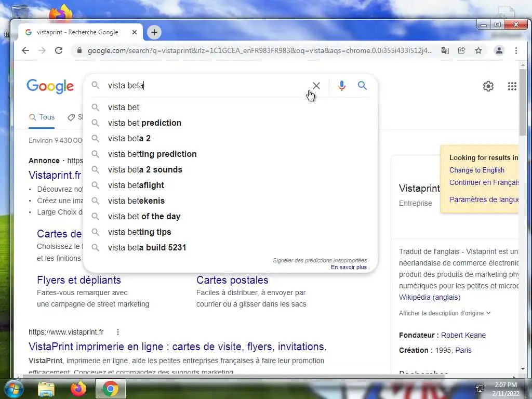The height and width of the screenshot is (399, 532).
Task: Pick suggestion 'vista bet of the day'
Action: pyautogui.click(x=230, y=217)
